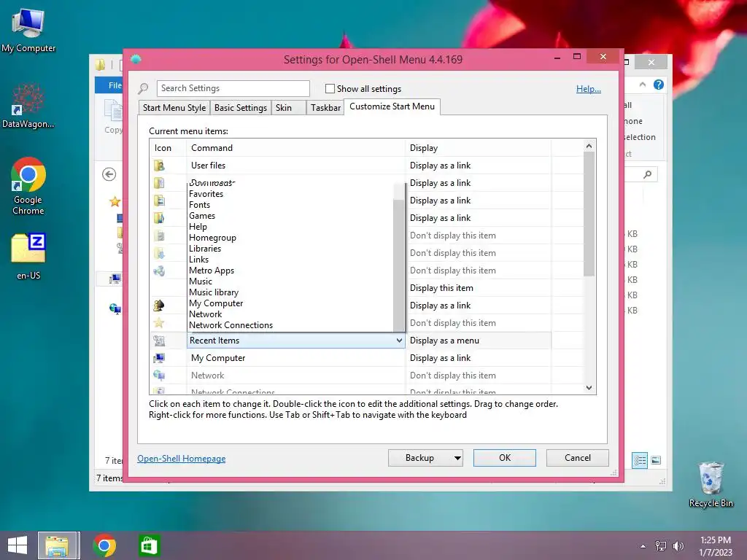Click the Display column header
The height and width of the screenshot is (560, 747).
tap(478, 148)
